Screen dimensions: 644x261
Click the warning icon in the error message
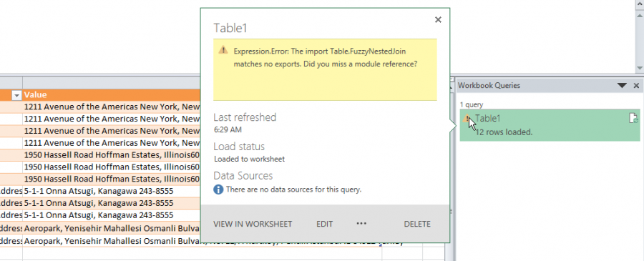pyautogui.click(x=223, y=50)
